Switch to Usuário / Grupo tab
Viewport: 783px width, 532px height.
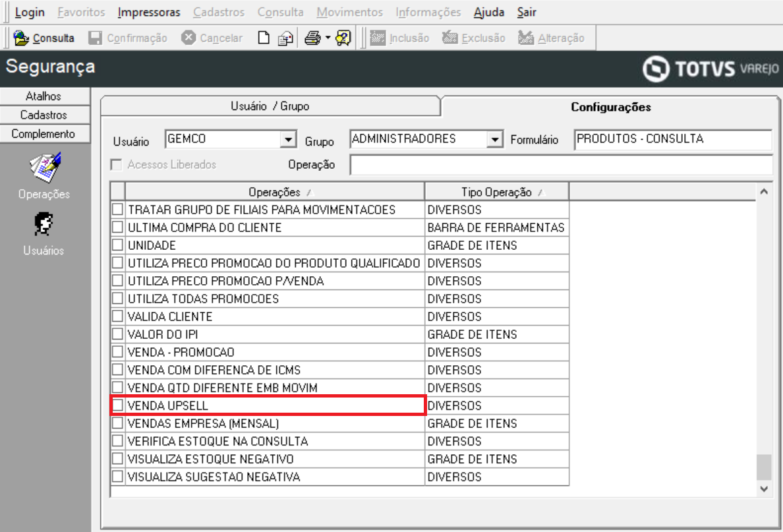[270, 106]
